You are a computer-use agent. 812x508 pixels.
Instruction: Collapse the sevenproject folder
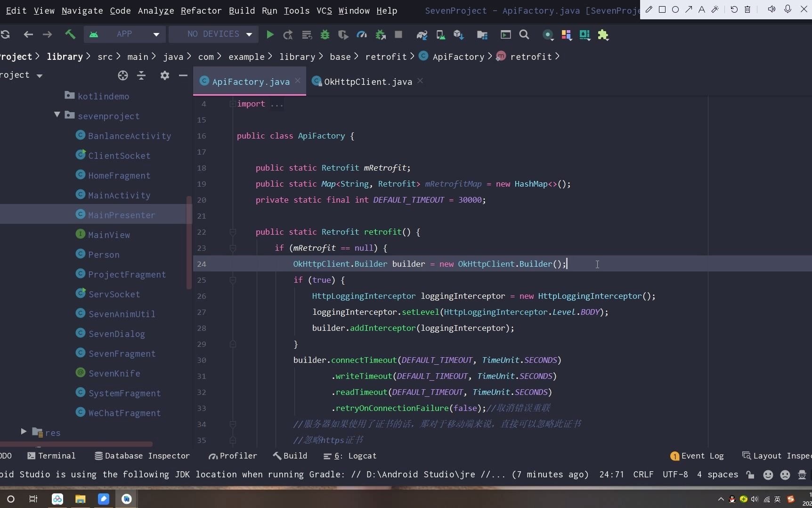tap(57, 115)
